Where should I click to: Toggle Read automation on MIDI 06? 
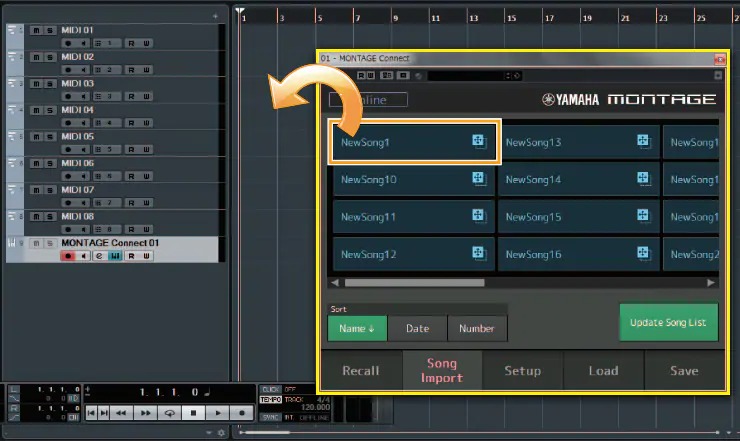pyautogui.click(x=131, y=176)
